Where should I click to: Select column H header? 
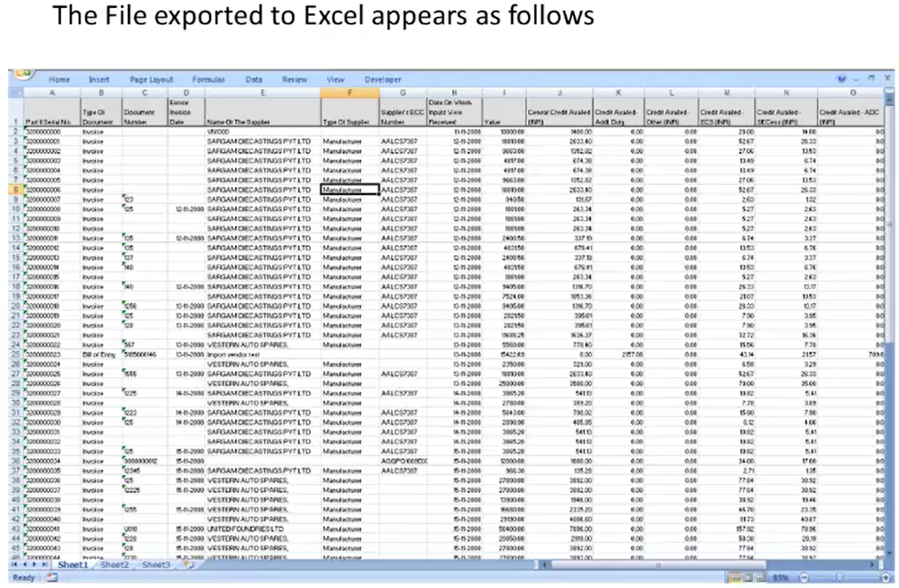454,93
